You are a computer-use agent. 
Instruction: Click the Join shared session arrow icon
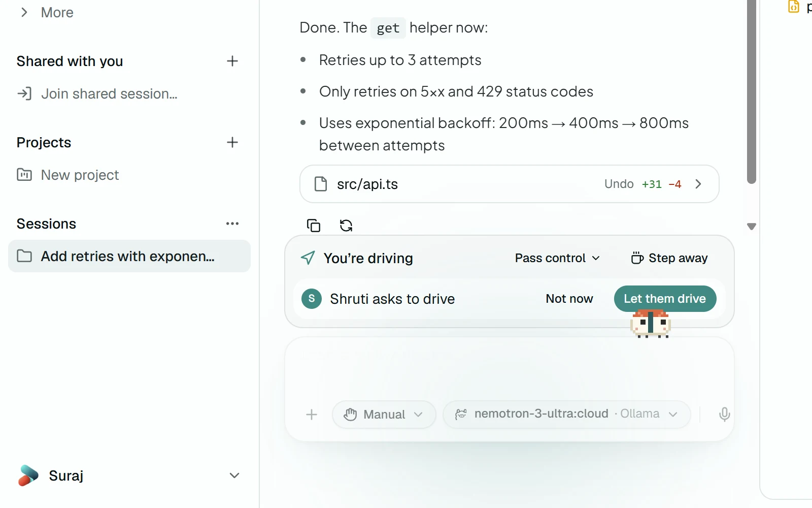click(24, 93)
